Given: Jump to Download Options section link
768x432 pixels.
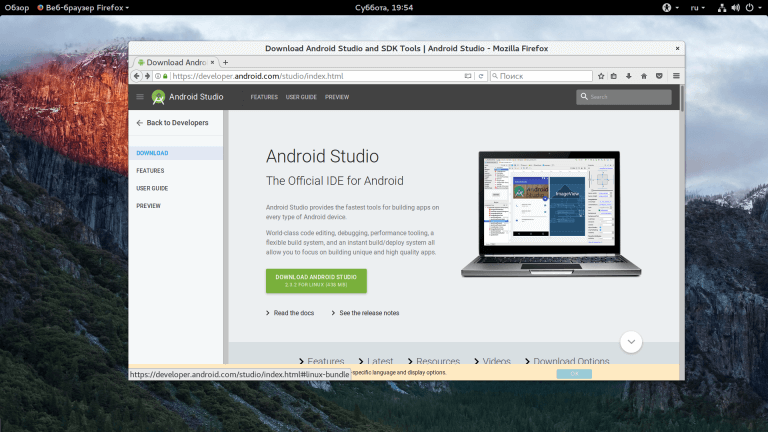Looking at the screenshot, I should 567,360.
